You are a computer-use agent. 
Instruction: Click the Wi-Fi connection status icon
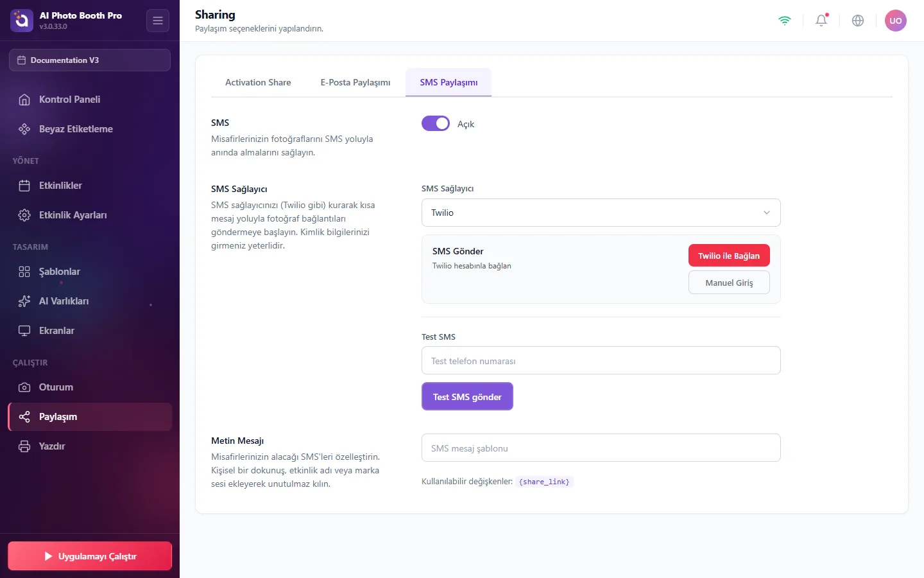[785, 21]
